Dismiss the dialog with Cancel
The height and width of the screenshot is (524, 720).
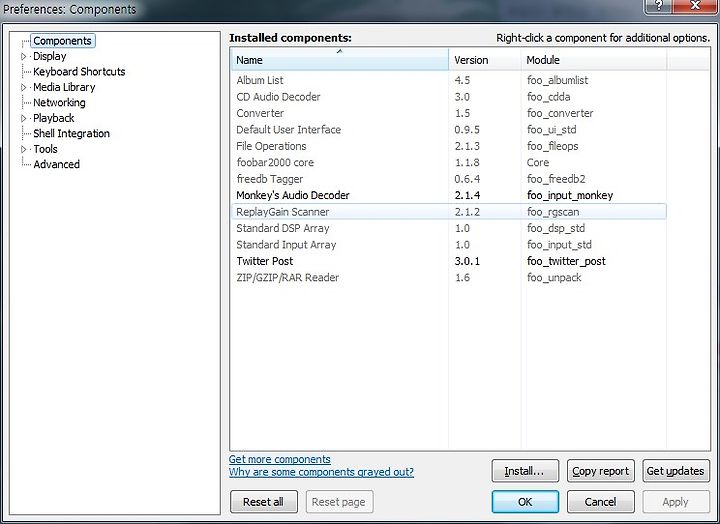tap(601, 502)
